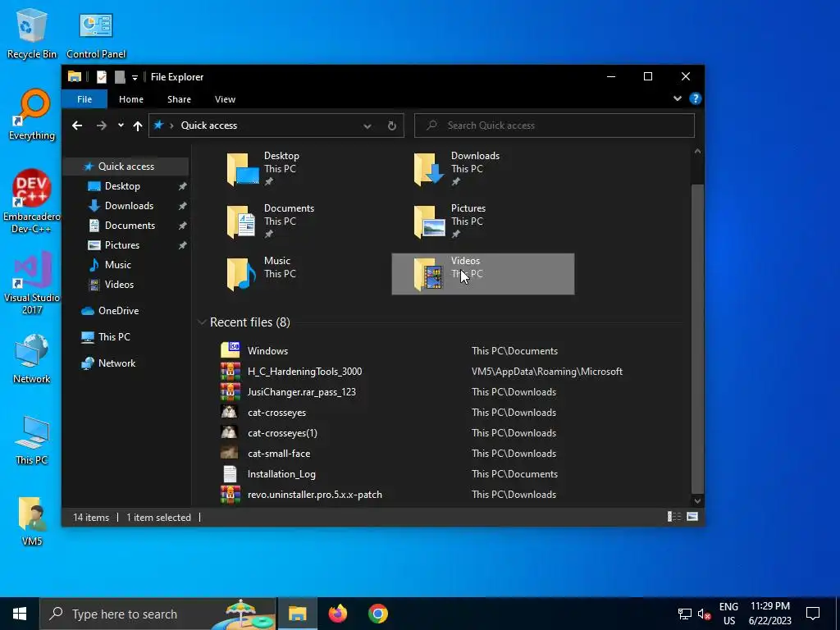This screenshot has width=840, height=630.
Task: Refresh the Quick access view
Action: click(391, 126)
